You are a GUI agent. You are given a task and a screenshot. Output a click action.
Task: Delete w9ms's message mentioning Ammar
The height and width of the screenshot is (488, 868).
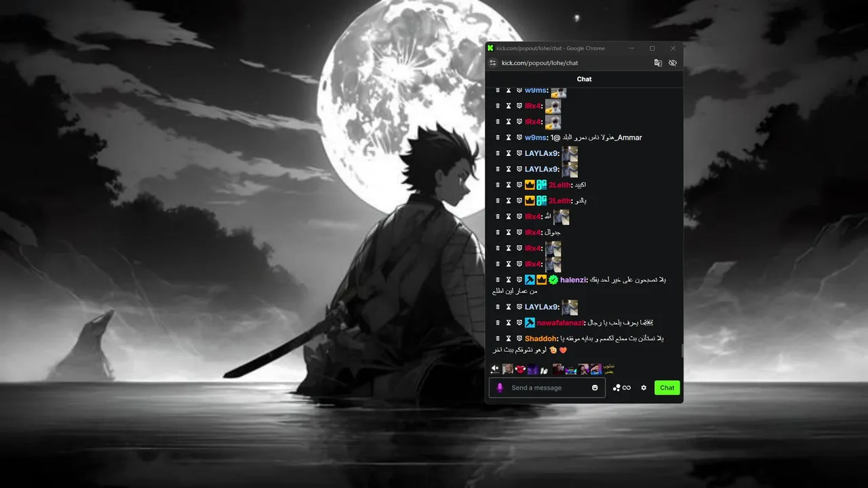(x=497, y=138)
